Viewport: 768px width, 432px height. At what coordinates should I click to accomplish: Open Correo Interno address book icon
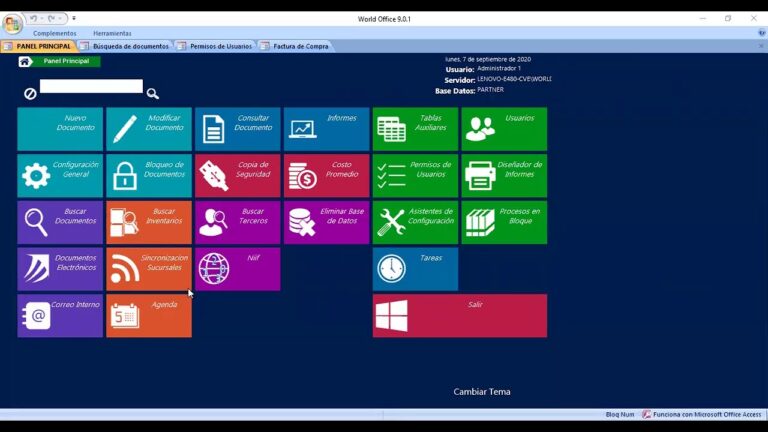36,315
